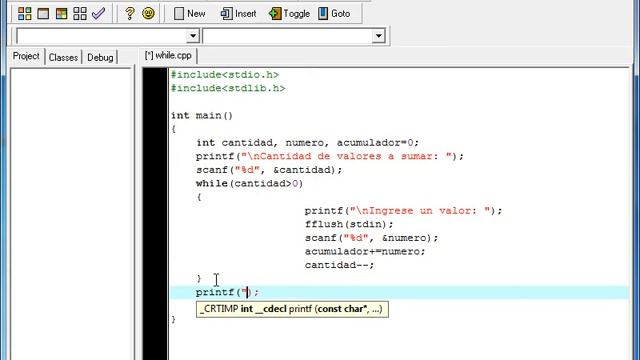Click the #include<stdlib.h> line
Viewport: 640px width, 360px height.
pos(228,88)
